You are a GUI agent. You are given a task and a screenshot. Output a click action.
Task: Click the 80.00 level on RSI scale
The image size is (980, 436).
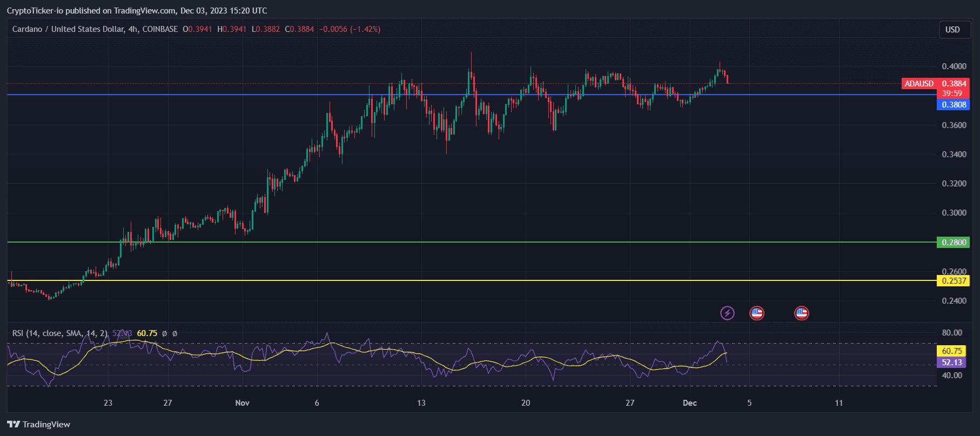[x=951, y=333]
